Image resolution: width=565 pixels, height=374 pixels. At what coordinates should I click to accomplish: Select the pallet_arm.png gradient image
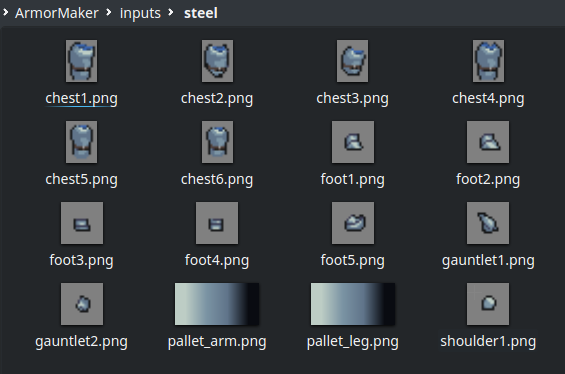(217, 304)
